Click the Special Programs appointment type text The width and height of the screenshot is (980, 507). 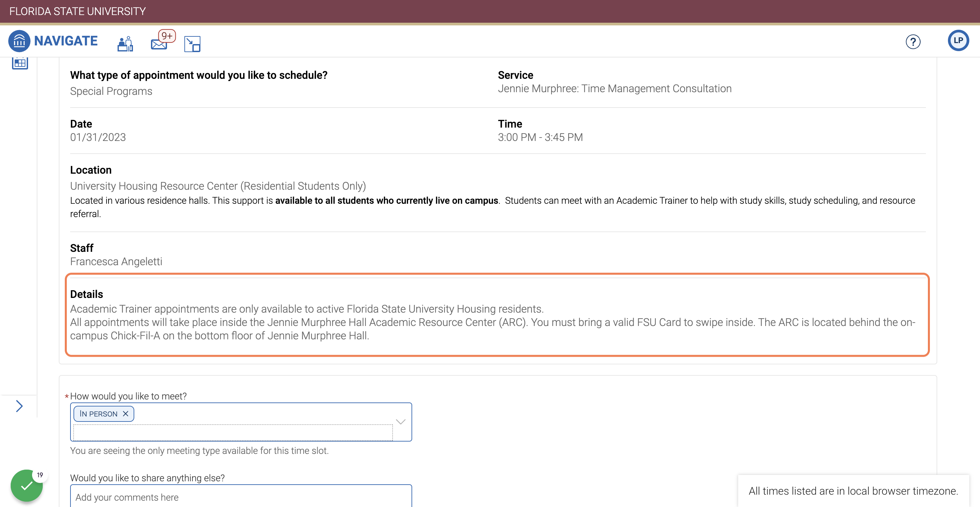(x=111, y=91)
